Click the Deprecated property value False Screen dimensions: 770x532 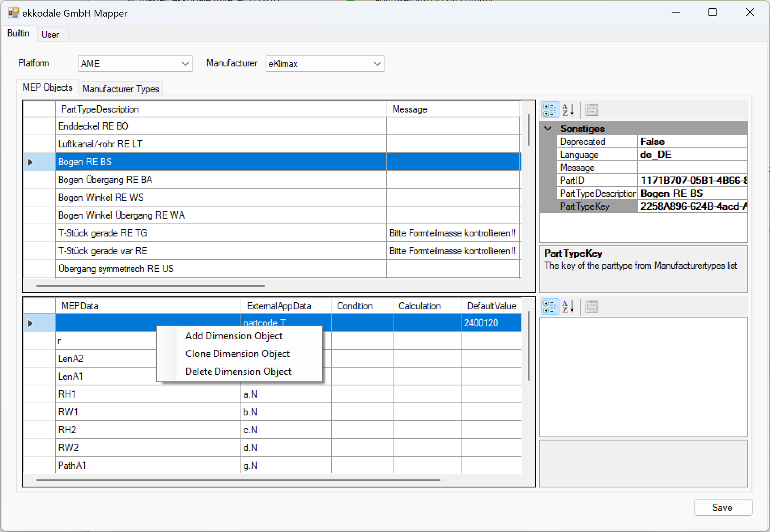[692, 142]
